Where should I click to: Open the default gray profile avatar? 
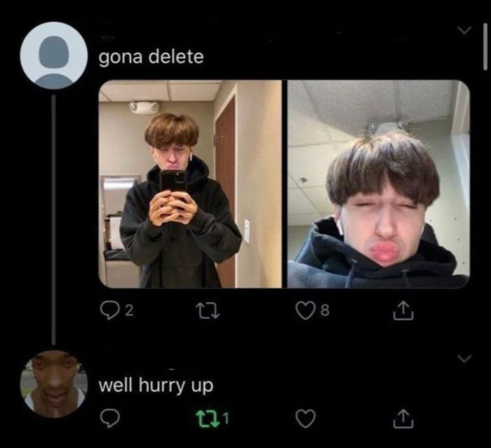[54, 55]
